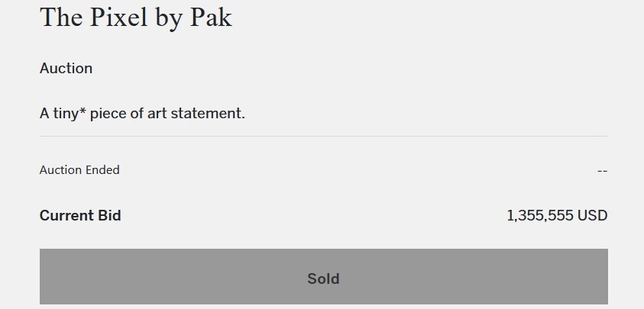
Task: Click the word "The" starting the title
Action: coord(60,17)
